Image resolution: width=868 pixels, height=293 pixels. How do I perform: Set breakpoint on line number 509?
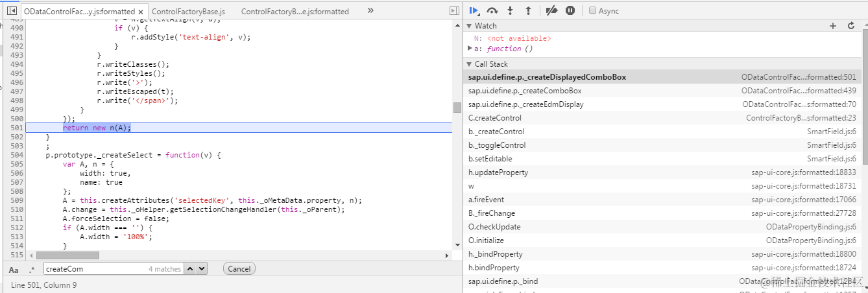pyautogui.click(x=17, y=200)
